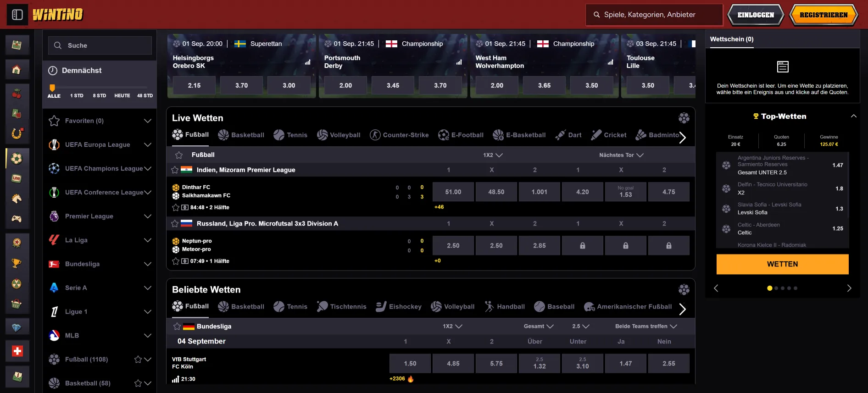
Task: Bet on Helsingborgs win at 2.15
Action: coord(195,85)
